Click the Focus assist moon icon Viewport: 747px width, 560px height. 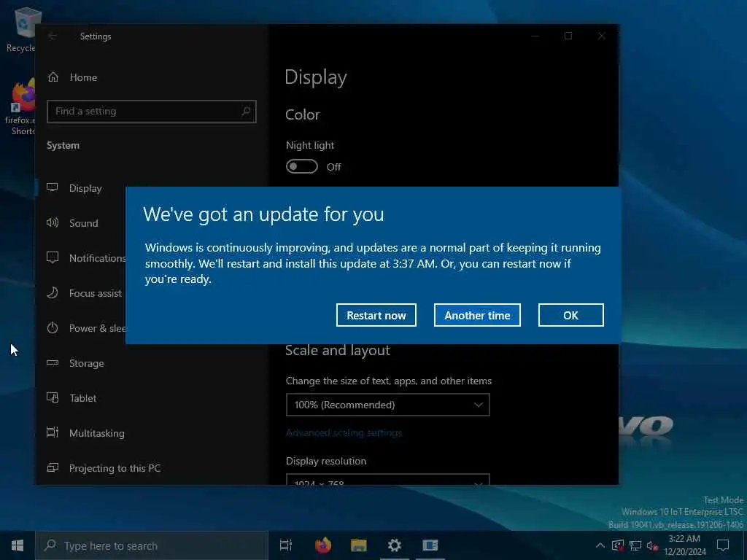point(53,292)
